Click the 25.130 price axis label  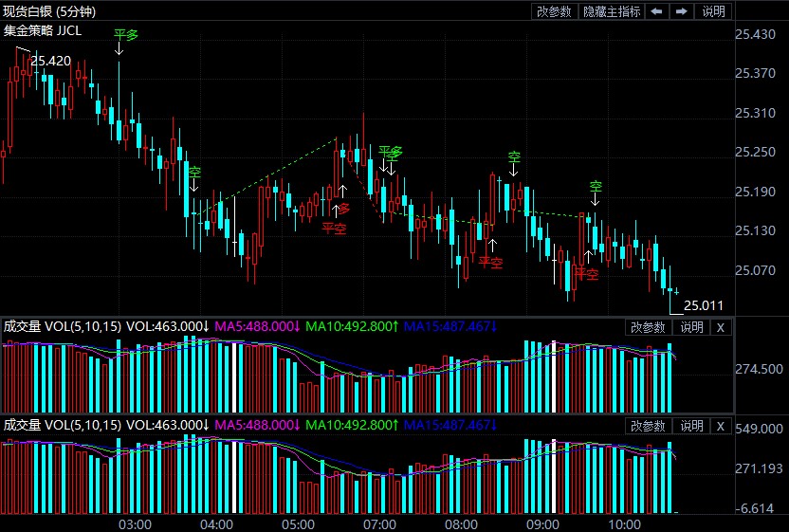[755, 231]
